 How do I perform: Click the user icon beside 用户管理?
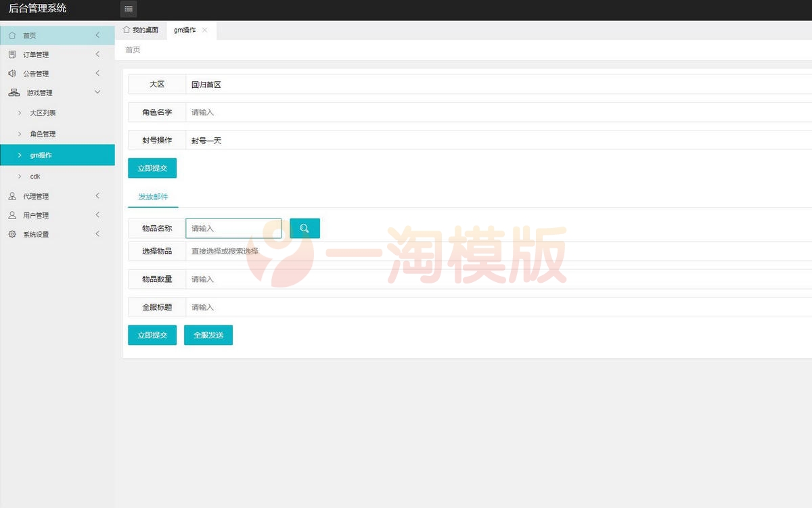[x=12, y=215]
